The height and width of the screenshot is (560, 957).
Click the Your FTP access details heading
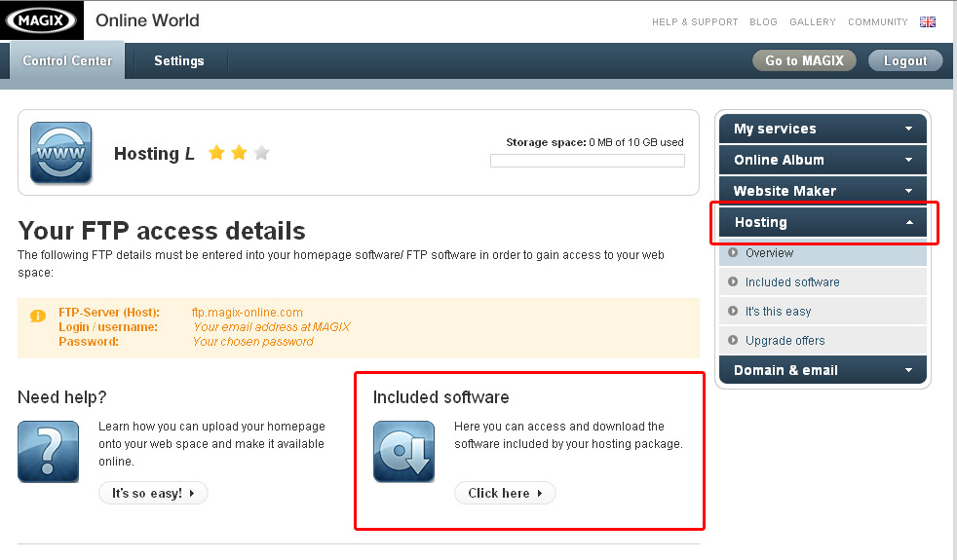coord(162,231)
